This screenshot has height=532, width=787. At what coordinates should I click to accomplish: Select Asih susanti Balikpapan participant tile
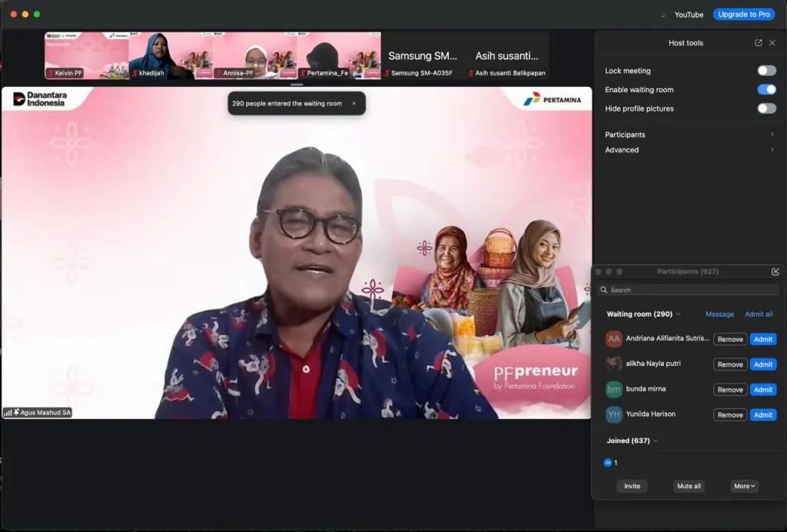(507, 55)
